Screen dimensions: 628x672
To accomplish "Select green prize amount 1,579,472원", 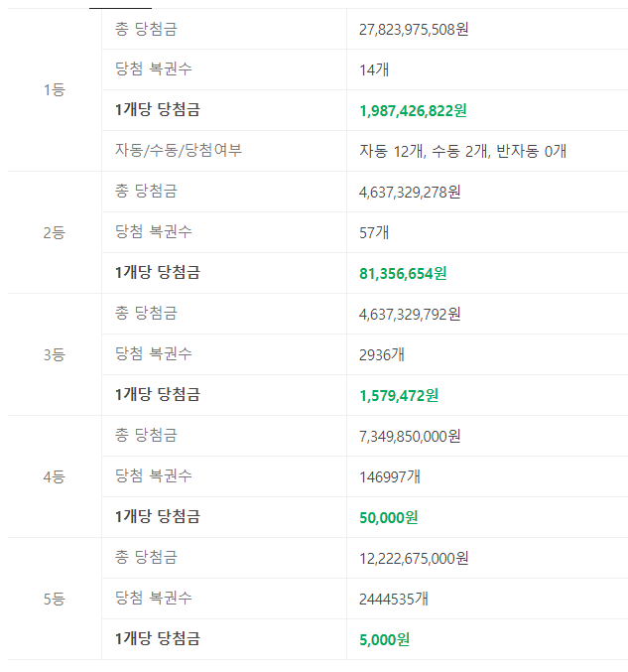I will 399,396.
